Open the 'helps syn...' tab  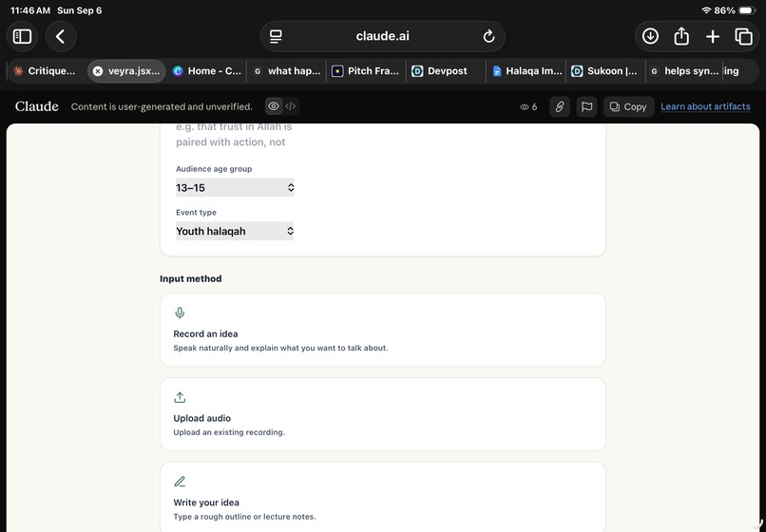[x=685, y=71]
